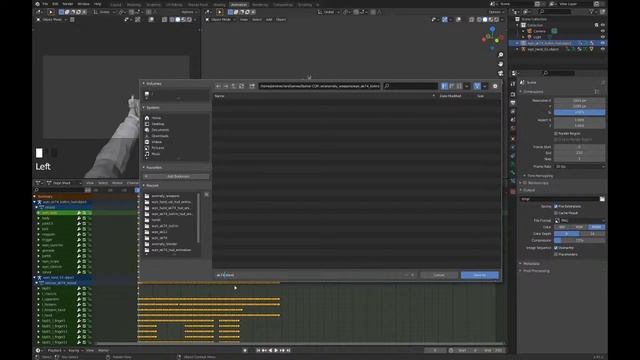The height and width of the screenshot is (360, 640).
Task: Toggle the file browser filter funnel
Action: (477, 86)
